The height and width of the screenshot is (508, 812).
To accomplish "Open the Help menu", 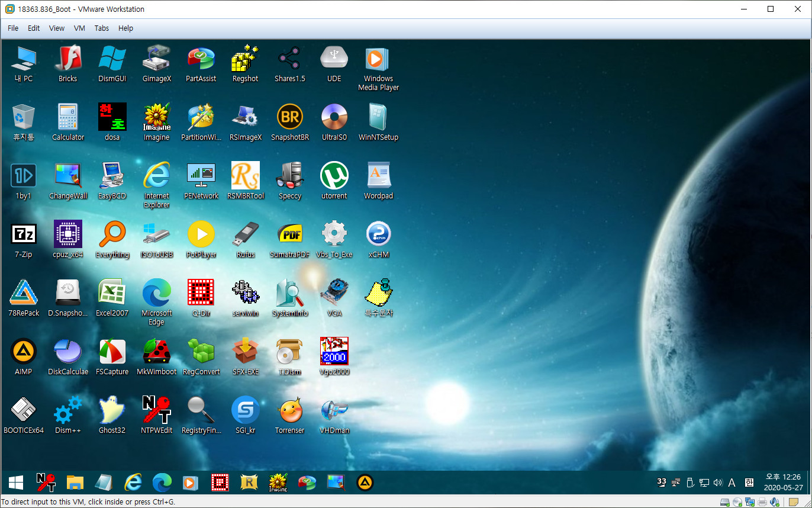I will coord(125,28).
